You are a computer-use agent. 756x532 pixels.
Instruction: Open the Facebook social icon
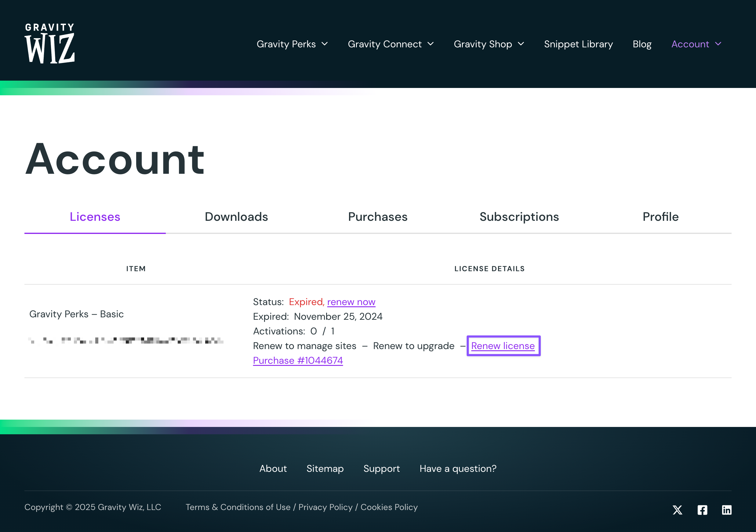(x=702, y=510)
